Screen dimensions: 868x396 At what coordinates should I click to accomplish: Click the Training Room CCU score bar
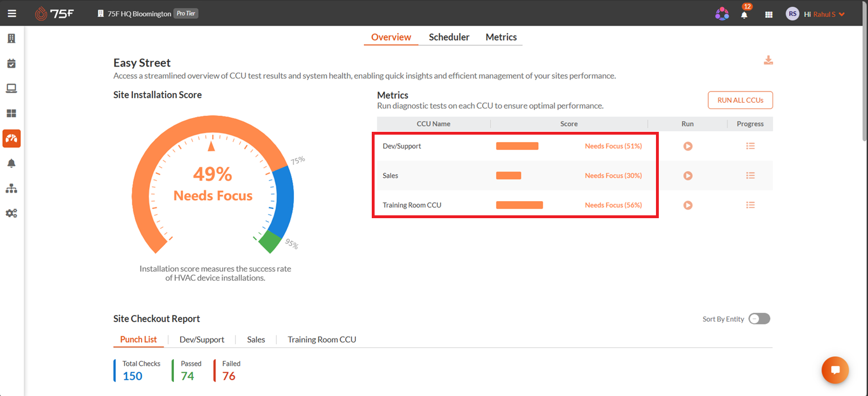point(520,205)
